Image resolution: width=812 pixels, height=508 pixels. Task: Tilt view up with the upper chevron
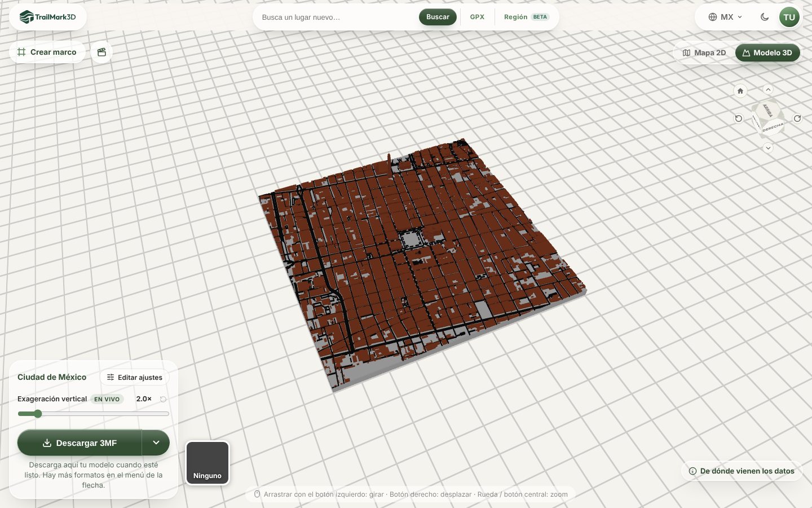click(x=768, y=90)
